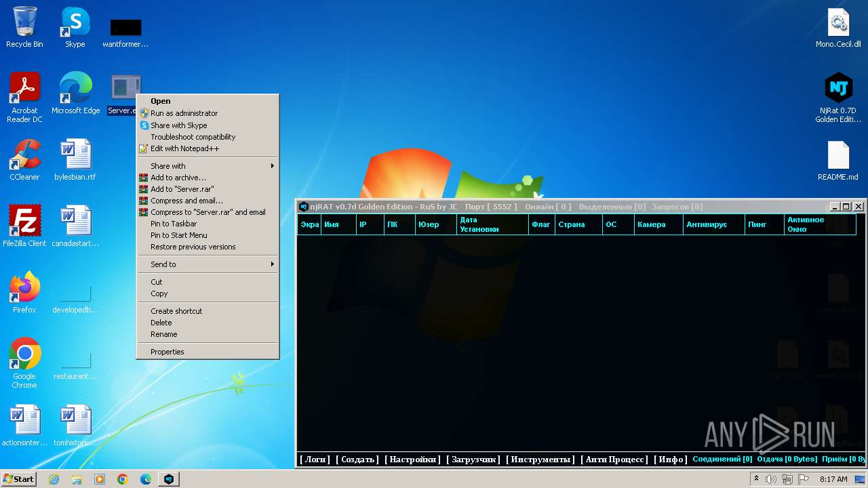Open the tomhistoric document icon

75,426
